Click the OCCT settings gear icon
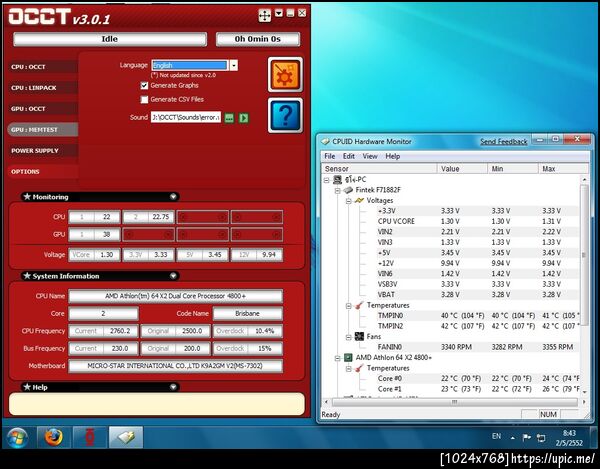Screen dimensions: 600x469 [285, 75]
